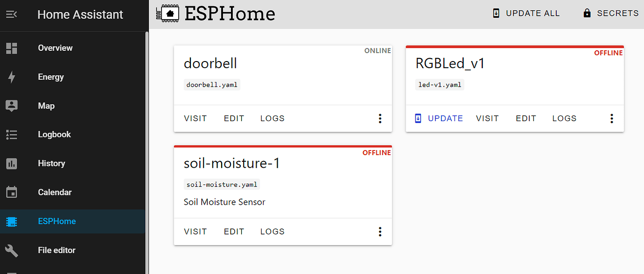Click the doorbell.yaml filename chip

point(212,84)
